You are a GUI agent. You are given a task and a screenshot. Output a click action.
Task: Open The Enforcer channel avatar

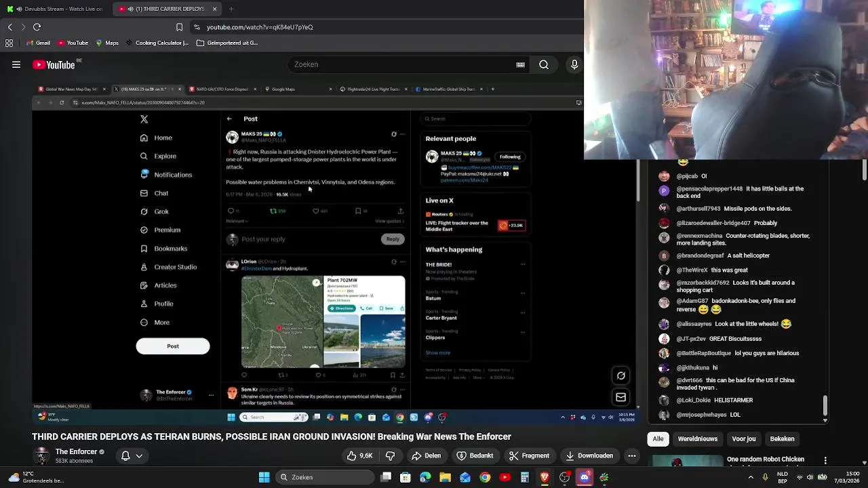[x=42, y=456]
